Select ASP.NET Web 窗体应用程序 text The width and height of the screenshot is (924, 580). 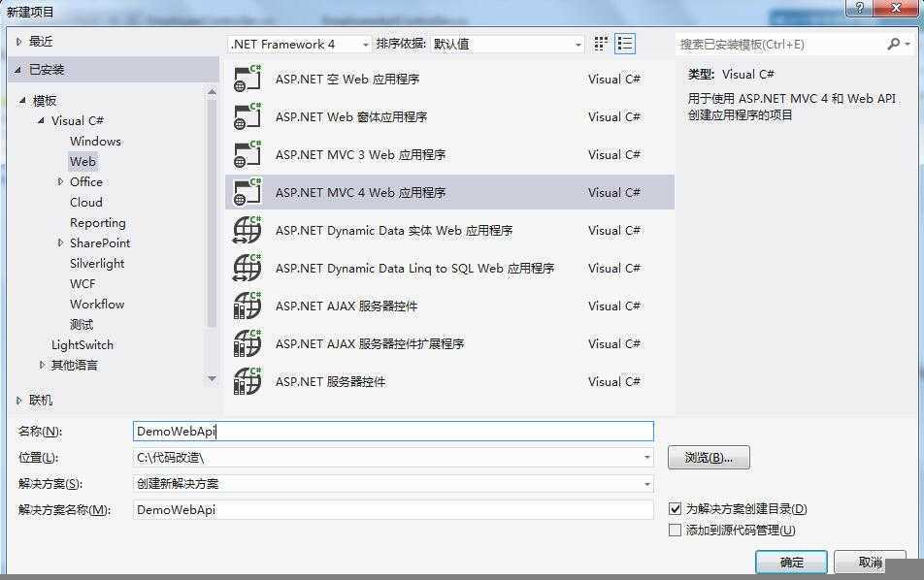click(x=351, y=117)
